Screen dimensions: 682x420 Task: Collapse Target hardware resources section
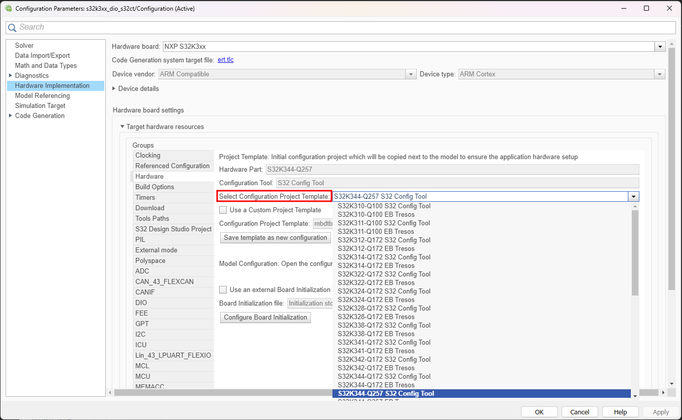click(x=122, y=127)
